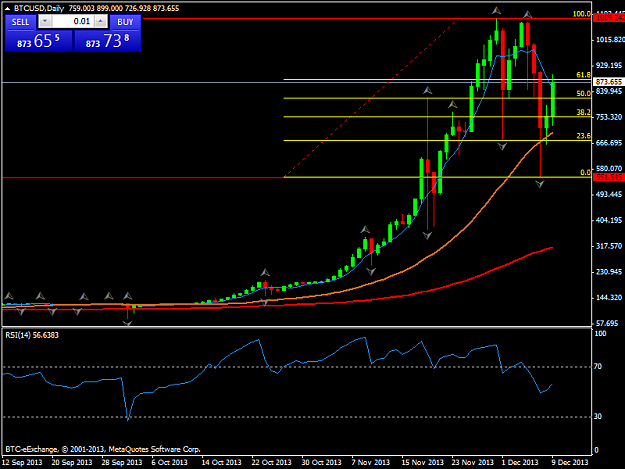Increase trade volume with up arrow
This screenshot has height=469, width=625.
tap(101, 22)
